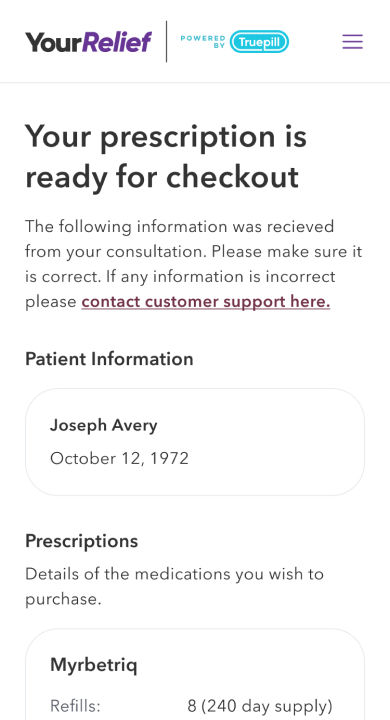Click the patient name Joseph Avery
The width and height of the screenshot is (390, 720).
pyautogui.click(x=103, y=426)
